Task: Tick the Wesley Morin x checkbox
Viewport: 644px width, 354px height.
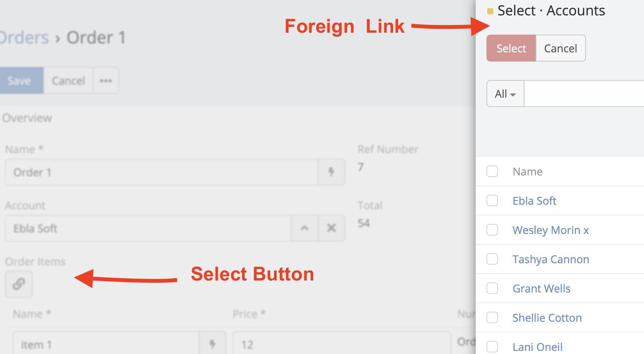Action: [x=492, y=230]
